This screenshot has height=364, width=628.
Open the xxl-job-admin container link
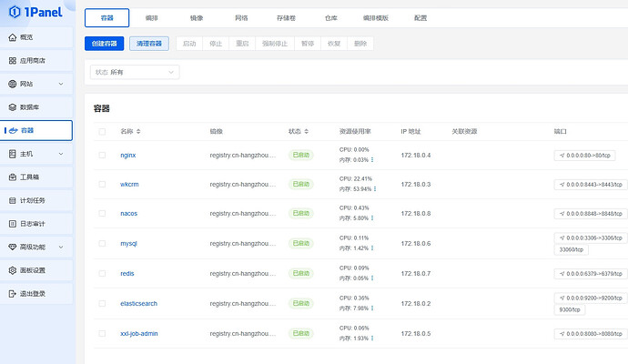click(x=139, y=334)
